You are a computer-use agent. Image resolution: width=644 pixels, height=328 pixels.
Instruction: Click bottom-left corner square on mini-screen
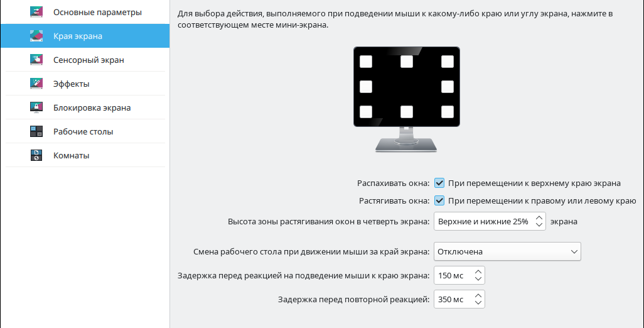click(366, 112)
